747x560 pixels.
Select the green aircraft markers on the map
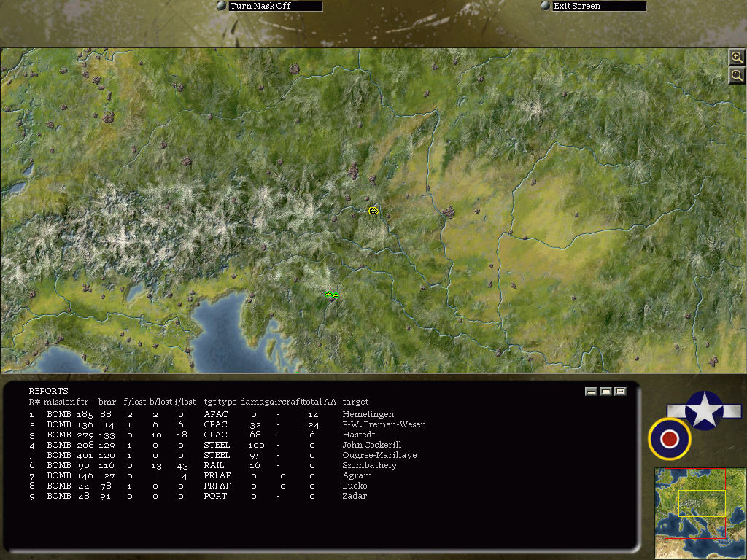[332, 295]
